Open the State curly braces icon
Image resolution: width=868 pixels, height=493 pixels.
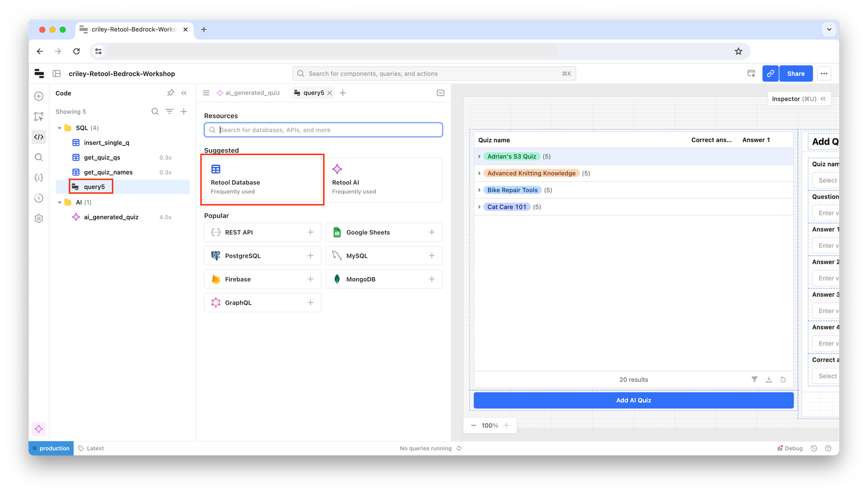(x=39, y=178)
